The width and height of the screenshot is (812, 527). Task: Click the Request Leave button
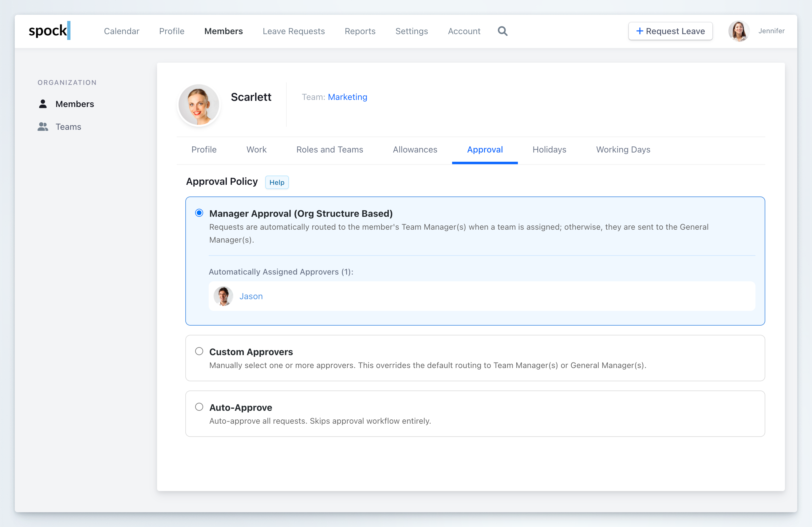click(670, 31)
